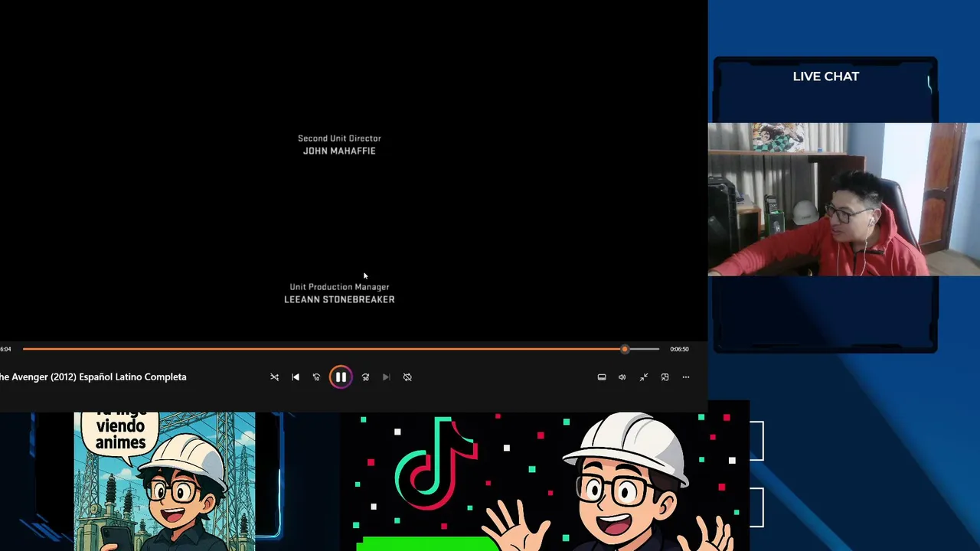Toggle shuffle in the media player
This screenshot has width=980, height=551.
pyautogui.click(x=274, y=377)
